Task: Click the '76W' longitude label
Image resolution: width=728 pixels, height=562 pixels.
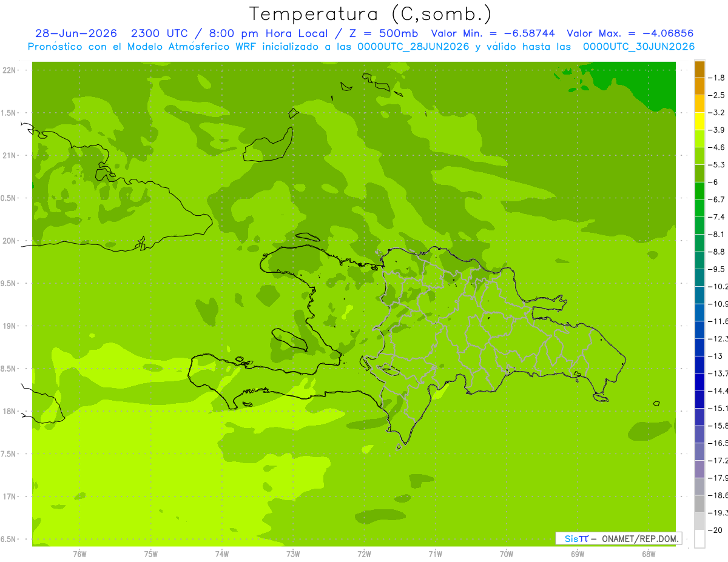Action: coord(79,554)
